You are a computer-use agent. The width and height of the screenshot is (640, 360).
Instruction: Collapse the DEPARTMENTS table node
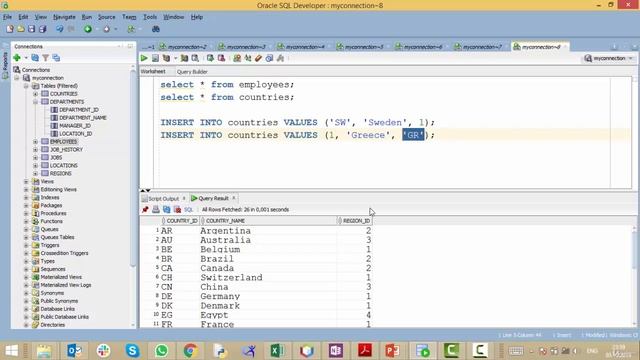click(36, 102)
